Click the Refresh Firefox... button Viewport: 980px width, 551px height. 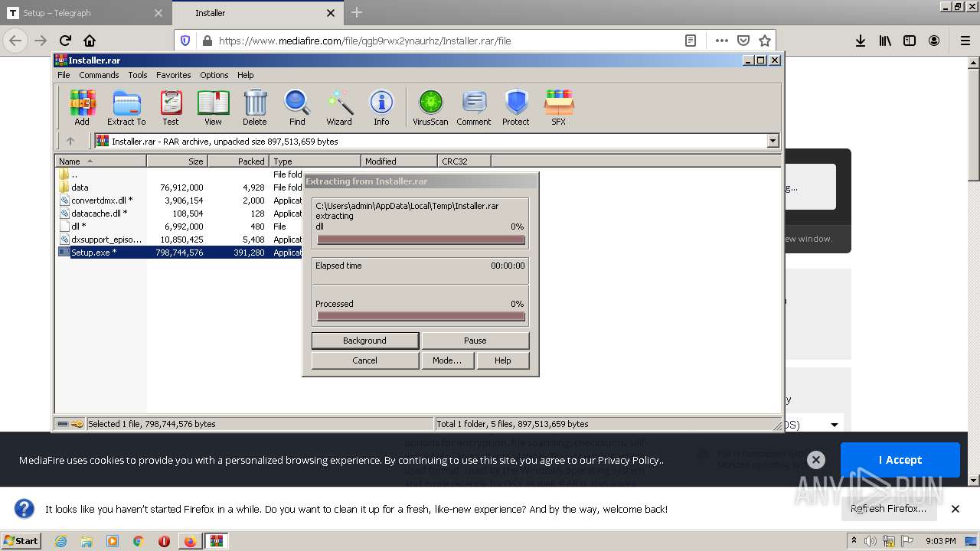click(x=888, y=509)
